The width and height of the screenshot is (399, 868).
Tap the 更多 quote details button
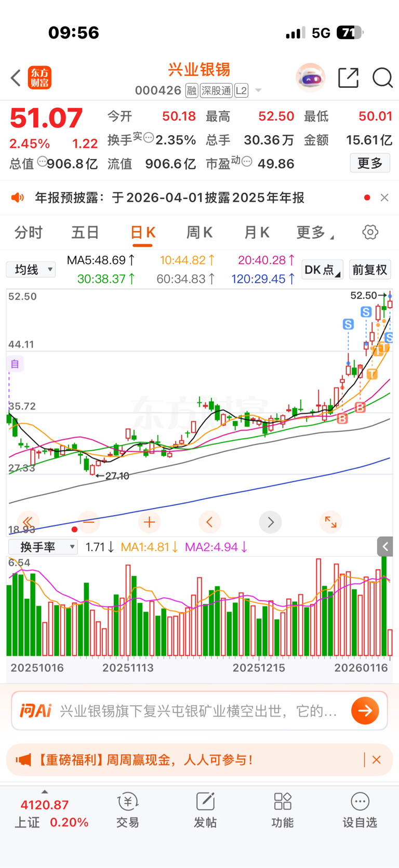pyautogui.click(x=370, y=163)
